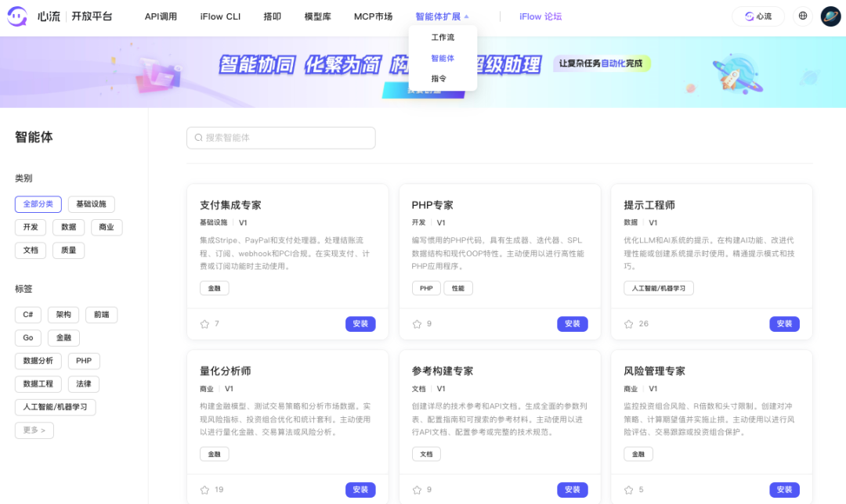Click the 心流 pill button in header
The image size is (846, 504).
click(x=758, y=16)
